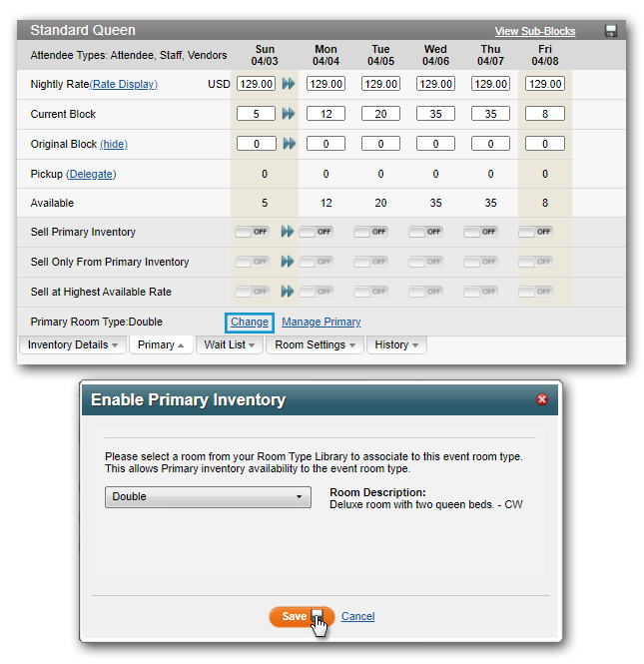Click copy-across arrows in Sell at Highest Rate row
Screen dimensions: 644x664
point(289,292)
